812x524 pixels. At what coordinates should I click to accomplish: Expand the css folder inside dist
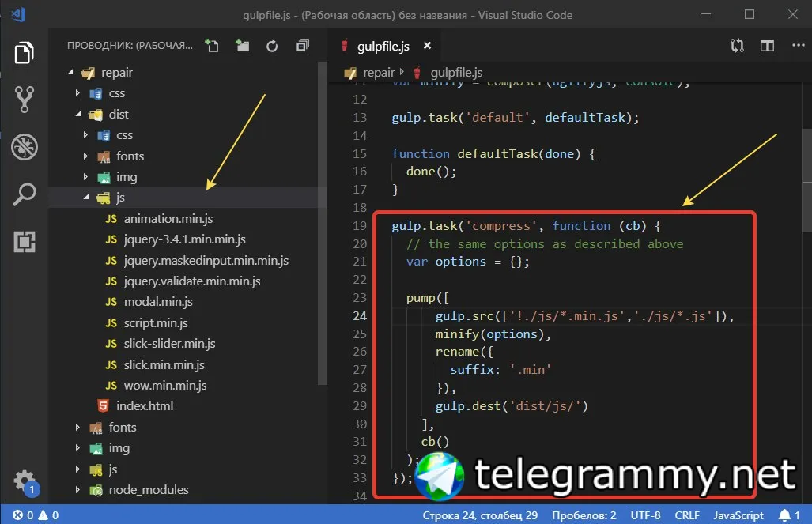85,134
